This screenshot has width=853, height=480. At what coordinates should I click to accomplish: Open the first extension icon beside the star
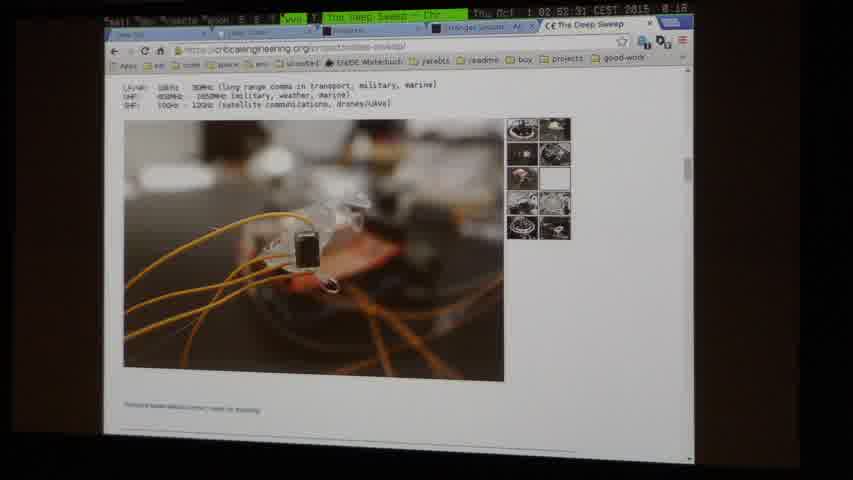click(644, 41)
